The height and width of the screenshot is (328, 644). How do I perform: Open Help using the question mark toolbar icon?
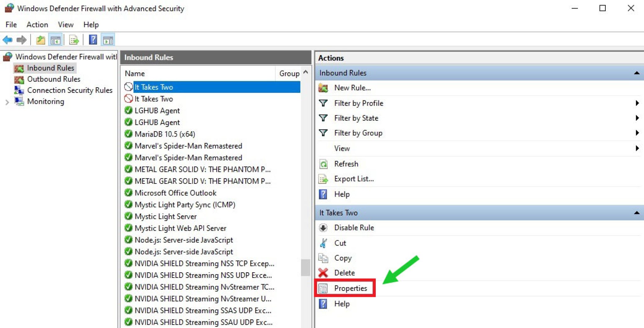93,40
